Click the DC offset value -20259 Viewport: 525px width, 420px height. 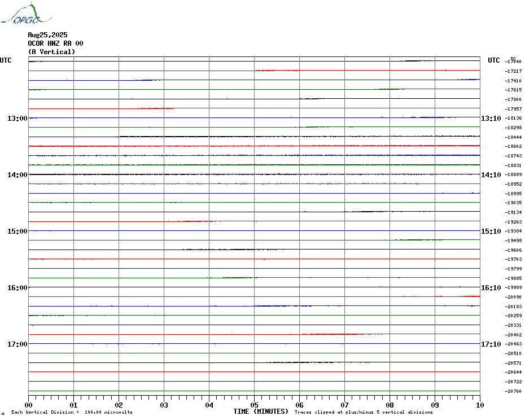513,316
